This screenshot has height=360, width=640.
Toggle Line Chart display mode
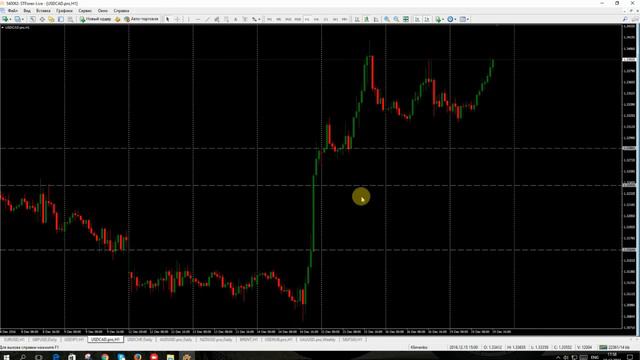coord(376,19)
